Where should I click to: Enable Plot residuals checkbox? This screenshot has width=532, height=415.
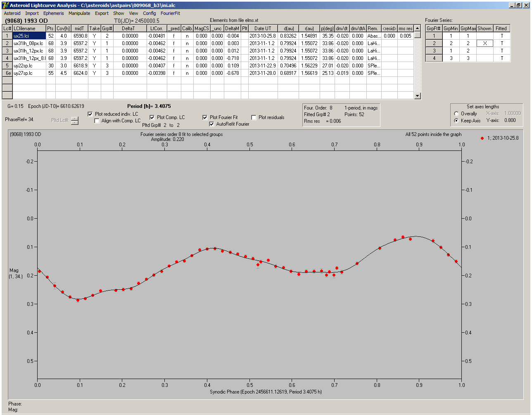tap(254, 117)
